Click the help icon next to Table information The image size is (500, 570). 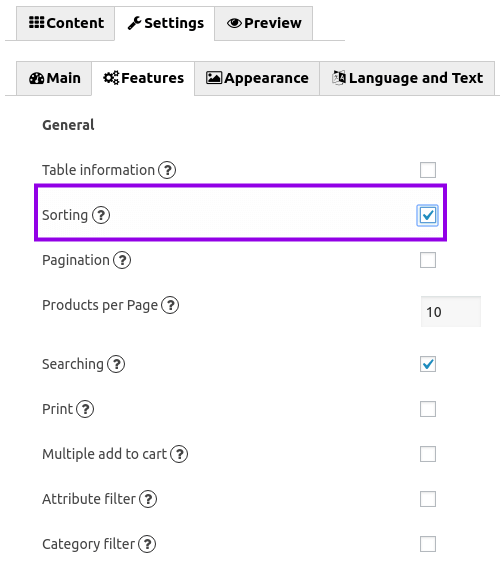(167, 170)
